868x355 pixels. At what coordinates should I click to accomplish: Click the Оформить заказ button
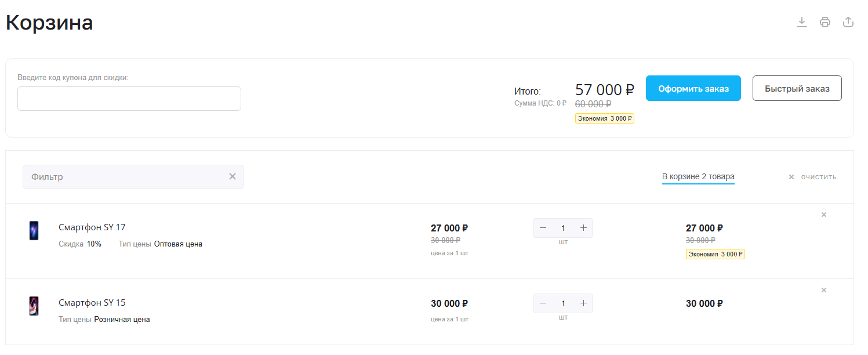click(x=693, y=88)
